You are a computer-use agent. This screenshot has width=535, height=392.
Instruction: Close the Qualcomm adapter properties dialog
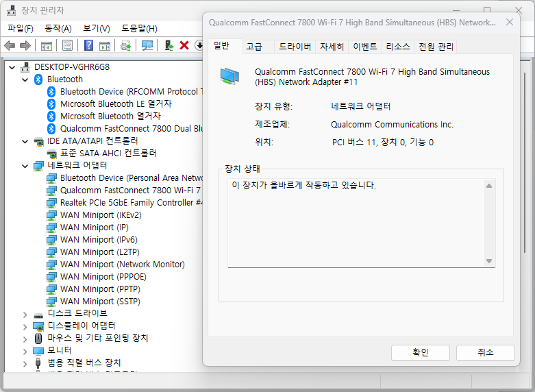click(510, 22)
